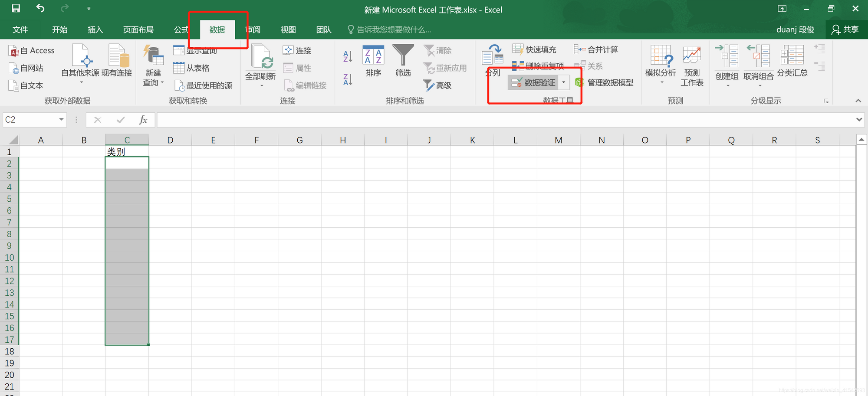Switch to the Insert (插入) tab
The image size is (868, 396).
point(95,29)
